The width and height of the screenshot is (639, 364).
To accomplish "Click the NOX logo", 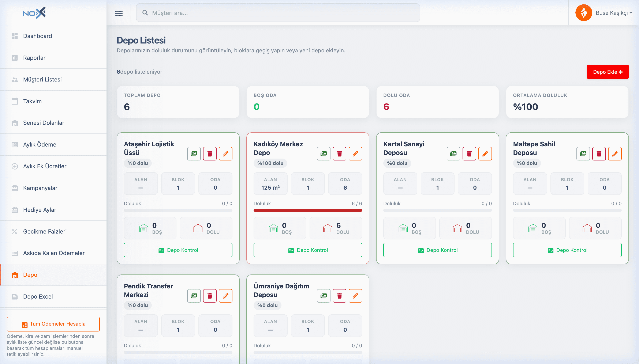I will click(34, 13).
